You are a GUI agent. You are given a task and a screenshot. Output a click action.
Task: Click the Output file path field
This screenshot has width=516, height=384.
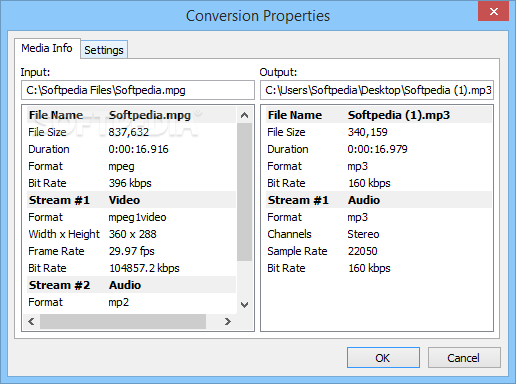point(377,90)
